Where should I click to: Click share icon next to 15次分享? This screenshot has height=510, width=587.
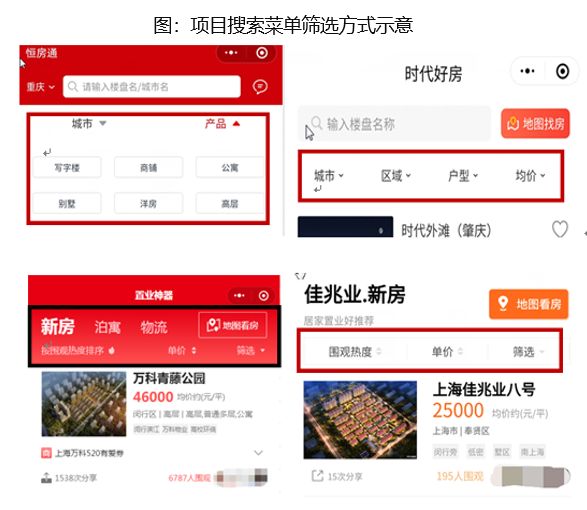(x=317, y=476)
